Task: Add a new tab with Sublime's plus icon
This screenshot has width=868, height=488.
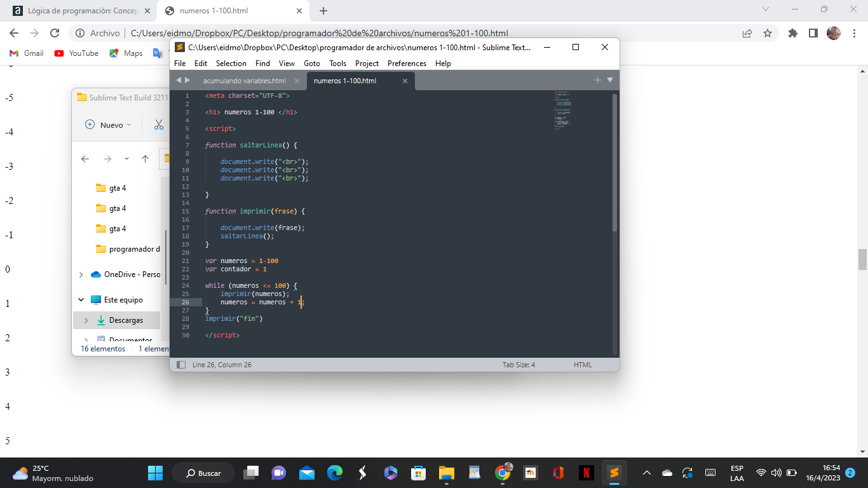Action: point(597,80)
